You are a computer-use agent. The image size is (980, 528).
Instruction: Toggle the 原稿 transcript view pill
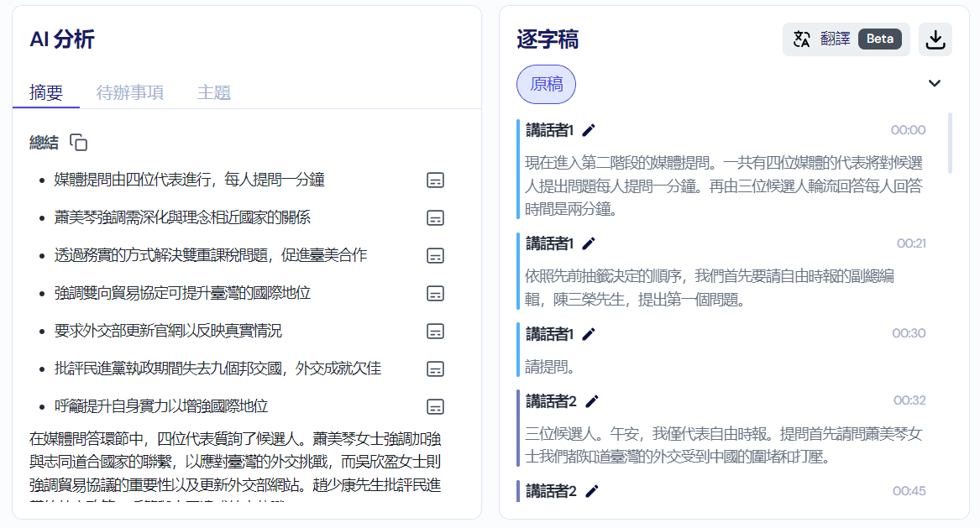(546, 84)
